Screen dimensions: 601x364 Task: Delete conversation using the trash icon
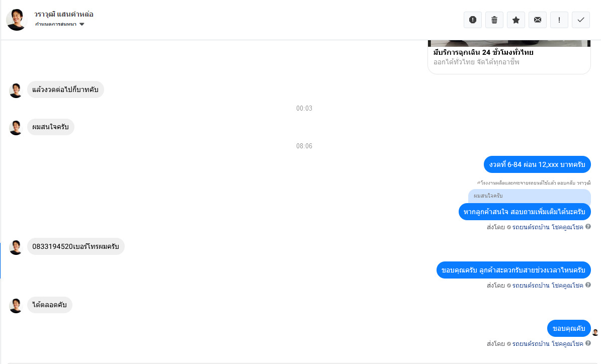494,20
